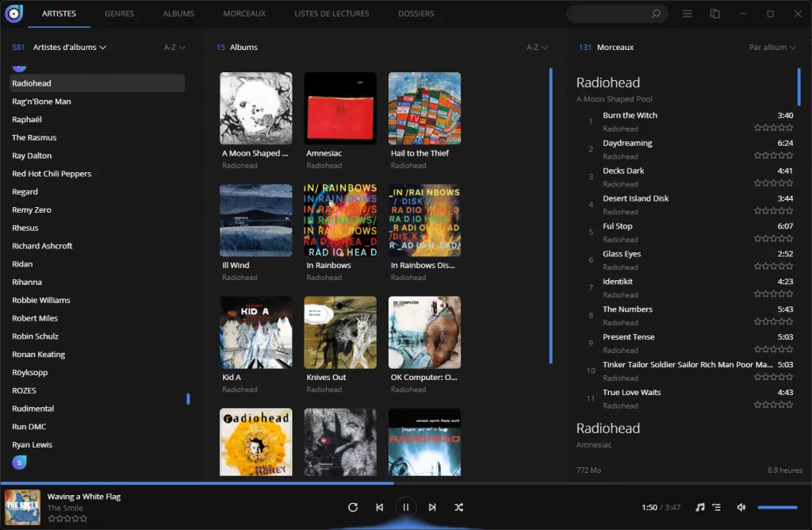This screenshot has height=530, width=812.
Task: Skip to the next track
Action: [x=432, y=507]
